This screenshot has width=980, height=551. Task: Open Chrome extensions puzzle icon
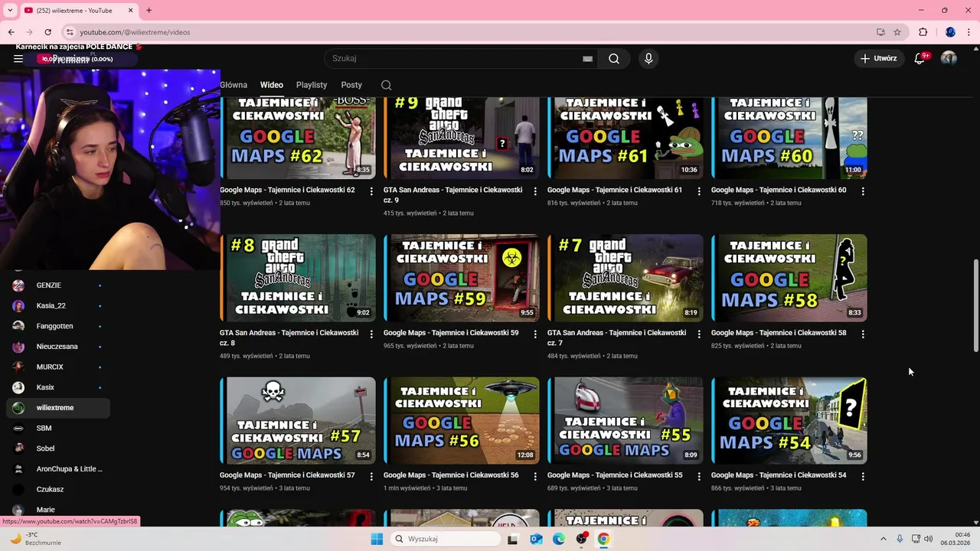[x=923, y=32]
